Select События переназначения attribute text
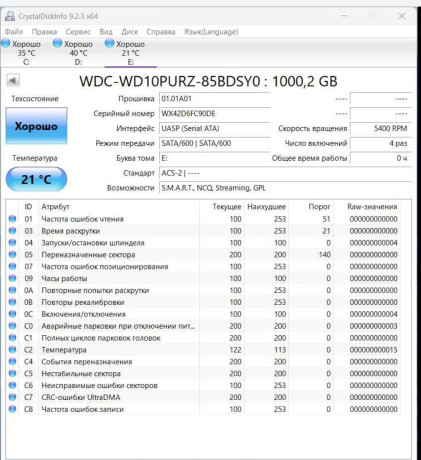The width and height of the screenshot is (421, 460). [87, 362]
